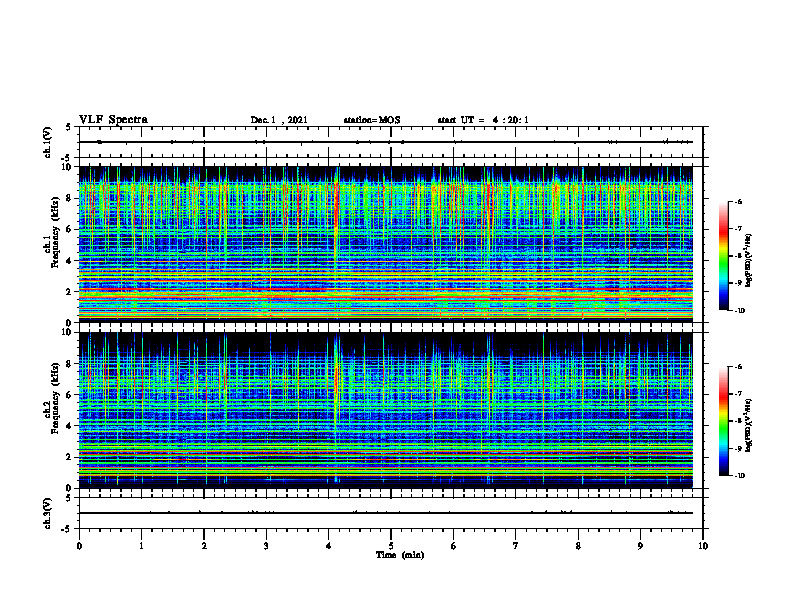Click the "-5" tick on the ch.1(V) axis
The image size is (792, 612).
(x=67, y=157)
